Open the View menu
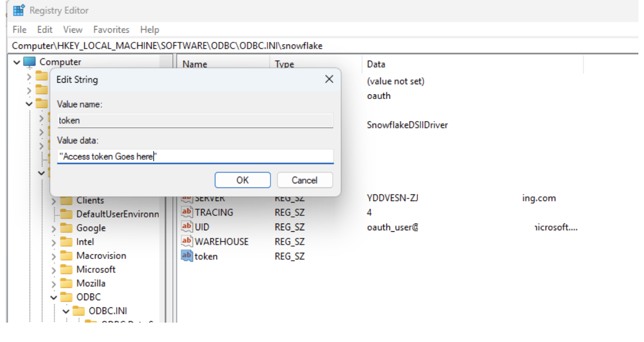Image resolution: width=644 pixels, height=342 pixels. (73, 30)
